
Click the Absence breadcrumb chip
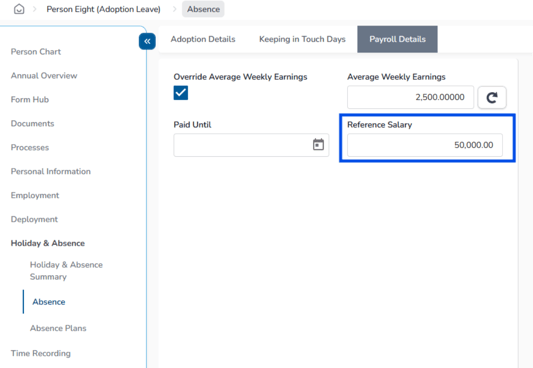click(203, 9)
